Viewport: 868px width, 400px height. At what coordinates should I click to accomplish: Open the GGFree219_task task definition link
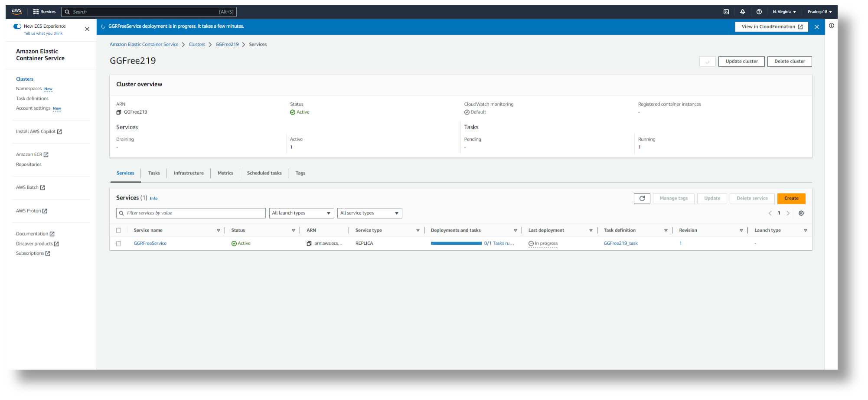(x=621, y=244)
